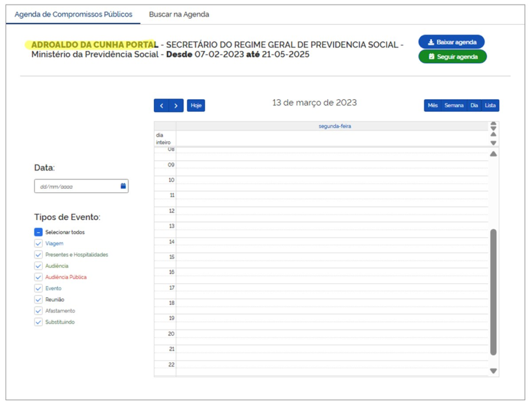Switch calendar to Mês view
This screenshot has width=532, height=407.
432,105
